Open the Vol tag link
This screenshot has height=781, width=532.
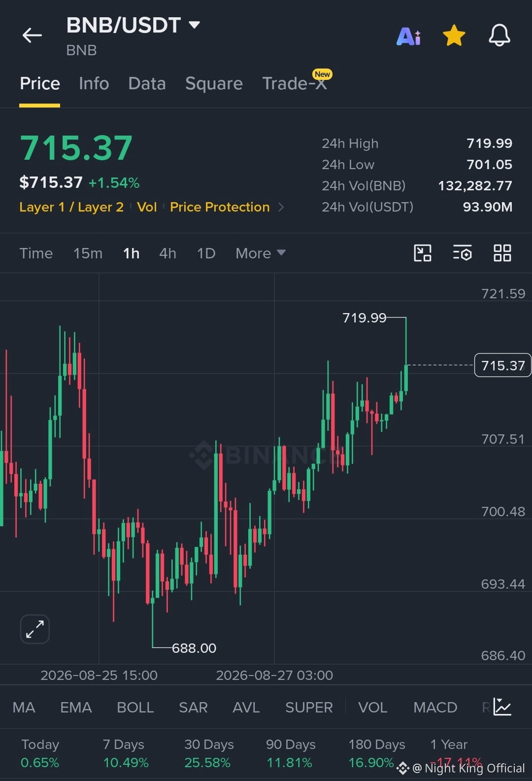147,207
